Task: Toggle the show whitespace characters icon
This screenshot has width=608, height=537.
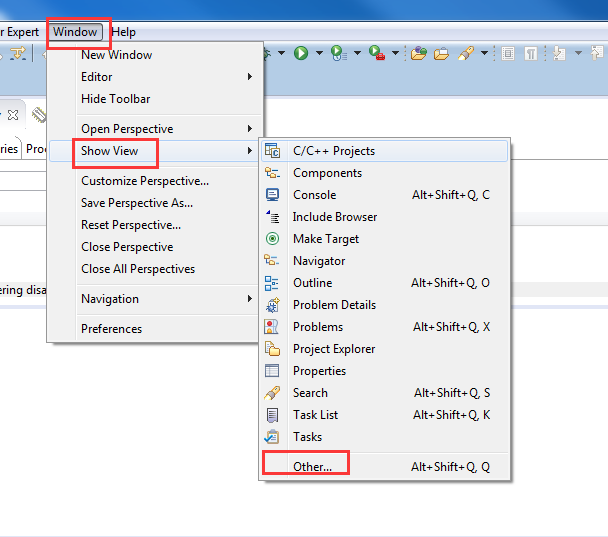Action: tap(530, 54)
